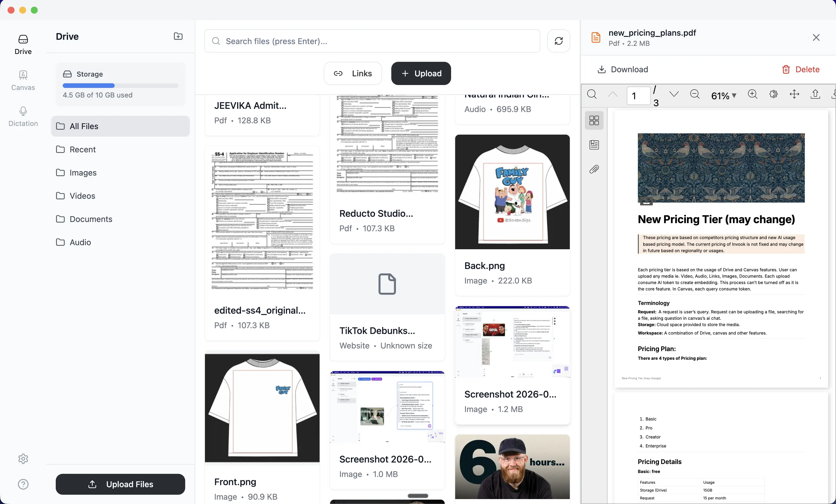Enable the pan mode cross-arrows tool
The image size is (836, 504).
click(x=794, y=94)
